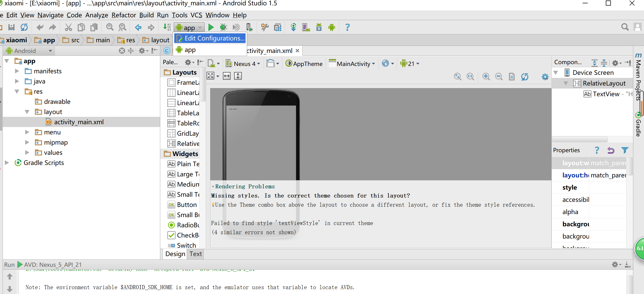Click Restore default icon in Properties
The height and width of the screenshot is (294, 644).
(x=611, y=150)
